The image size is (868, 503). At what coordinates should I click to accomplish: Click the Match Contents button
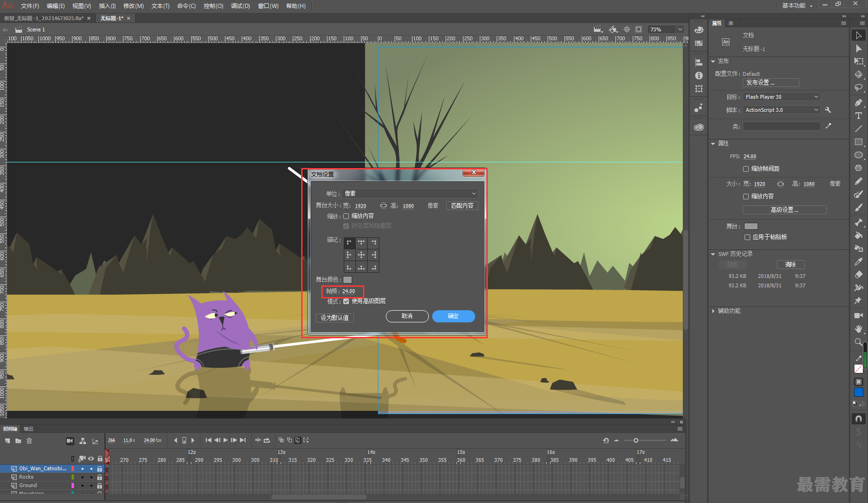click(x=462, y=206)
